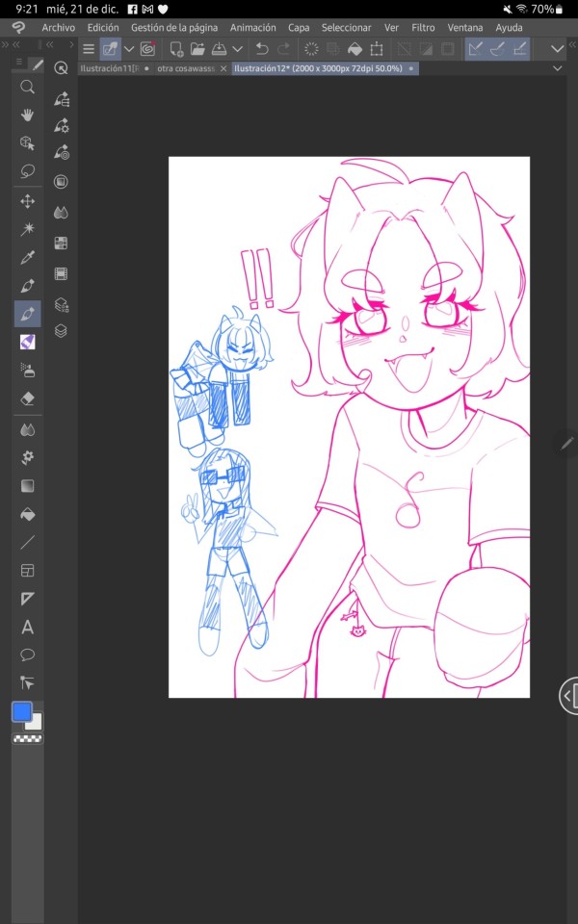Open the Edición menu

coord(103,28)
